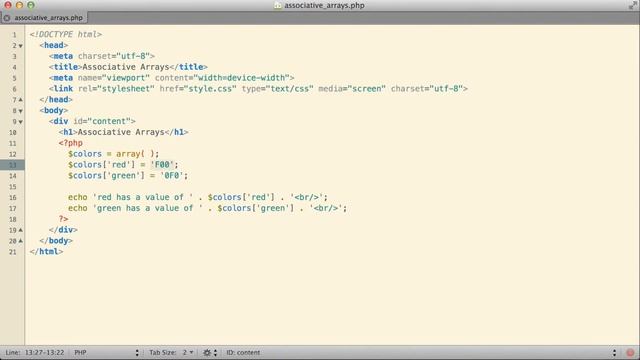
Task: Open the PHP language selector in status bar
Action: tap(106, 353)
